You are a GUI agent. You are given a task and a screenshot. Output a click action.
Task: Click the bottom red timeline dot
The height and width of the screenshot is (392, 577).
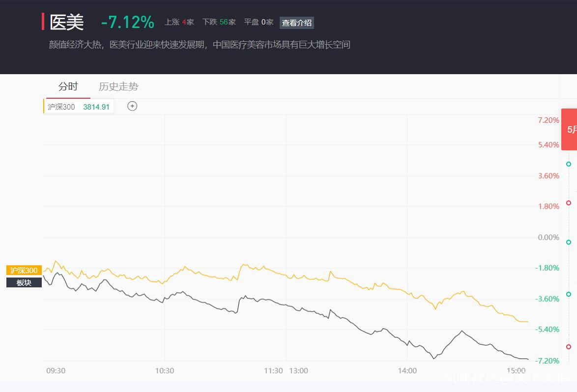pos(569,347)
